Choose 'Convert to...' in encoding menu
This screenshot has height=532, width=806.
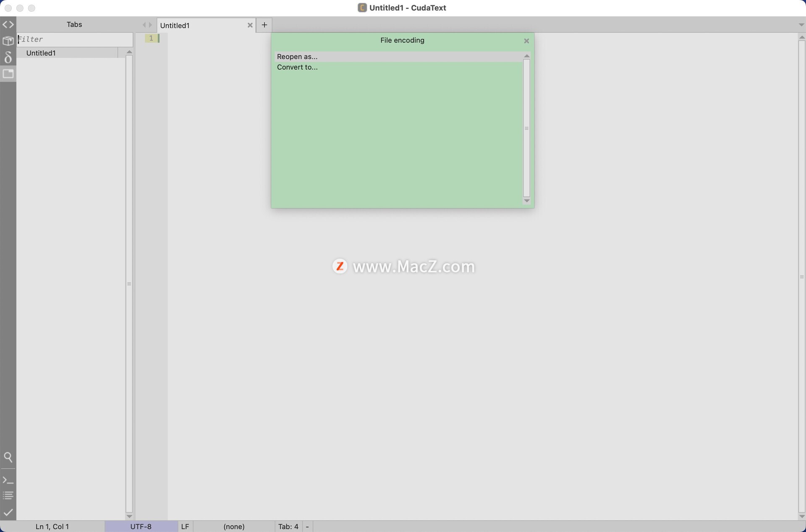(297, 67)
